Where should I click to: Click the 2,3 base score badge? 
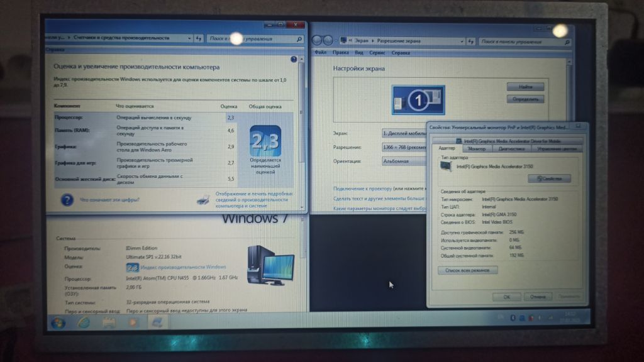point(265,141)
